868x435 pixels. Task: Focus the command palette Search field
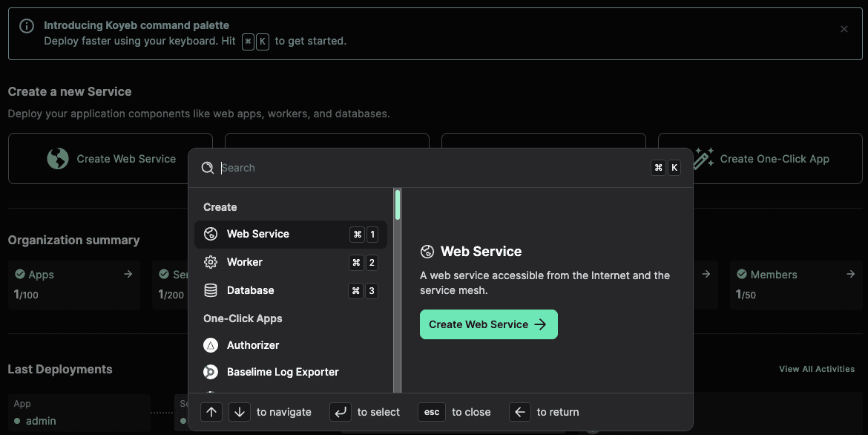[x=430, y=169]
